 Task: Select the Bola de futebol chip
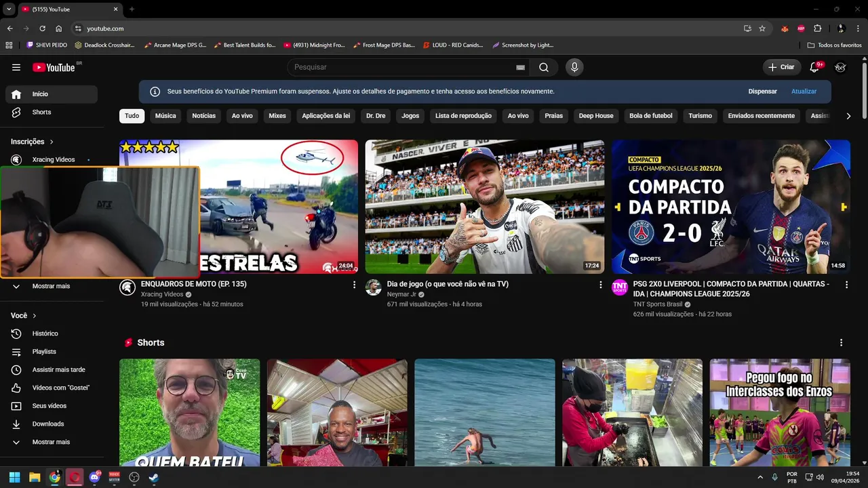point(651,116)
